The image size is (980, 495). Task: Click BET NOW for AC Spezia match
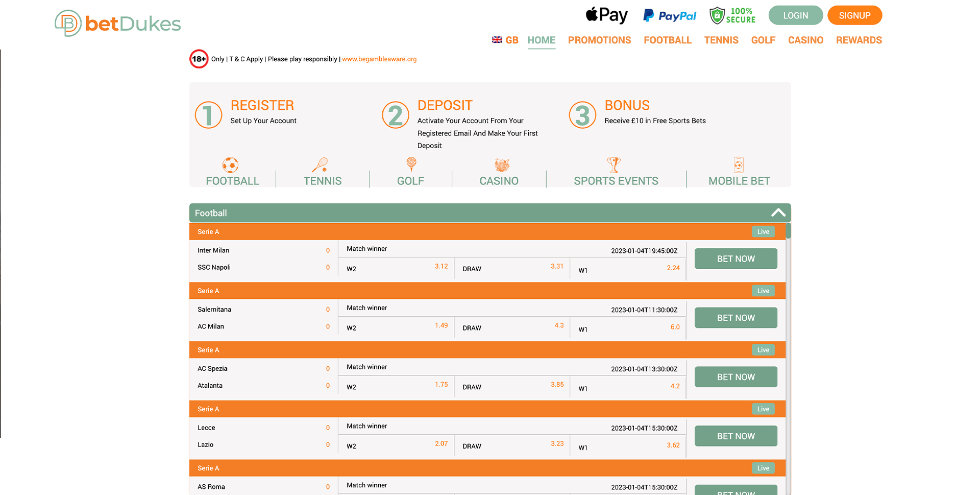click(736, 377)
